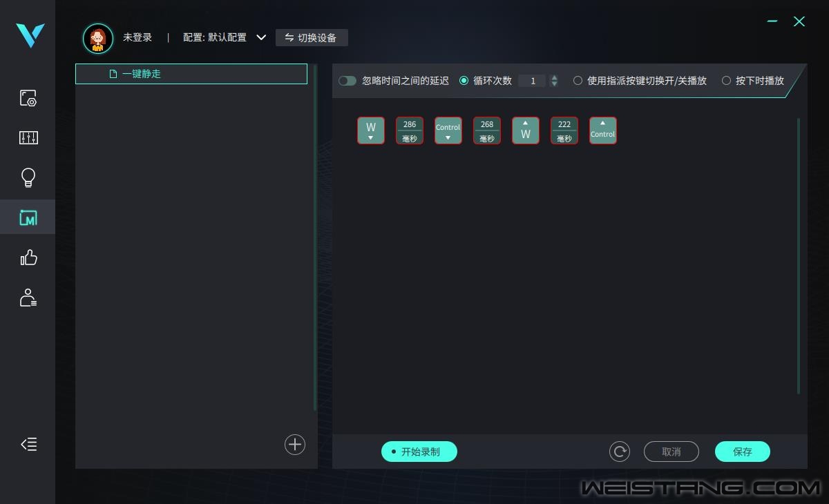
Task: Expand the 配置: 默认配置 dropdown
Action: pyautogui.click(x=261, y=37)
